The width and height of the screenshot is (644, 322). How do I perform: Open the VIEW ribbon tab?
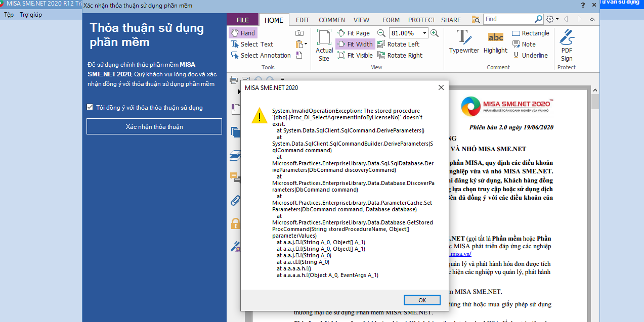click(361, 20)
